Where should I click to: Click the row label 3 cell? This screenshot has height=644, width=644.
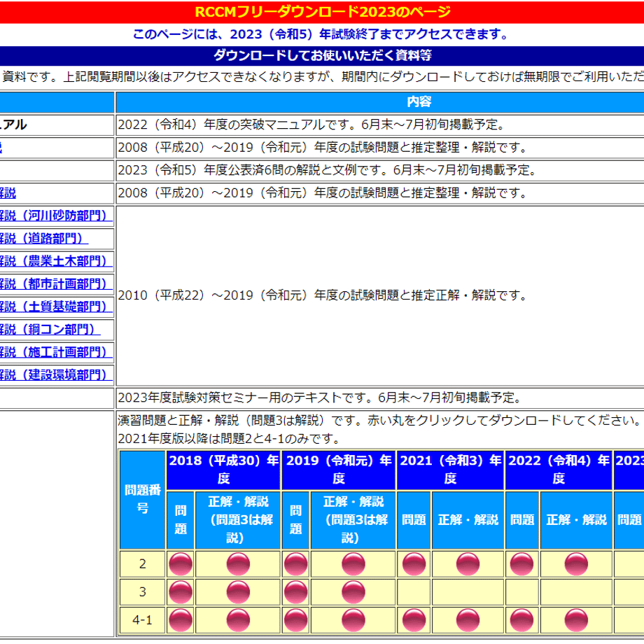coord(143,592)
